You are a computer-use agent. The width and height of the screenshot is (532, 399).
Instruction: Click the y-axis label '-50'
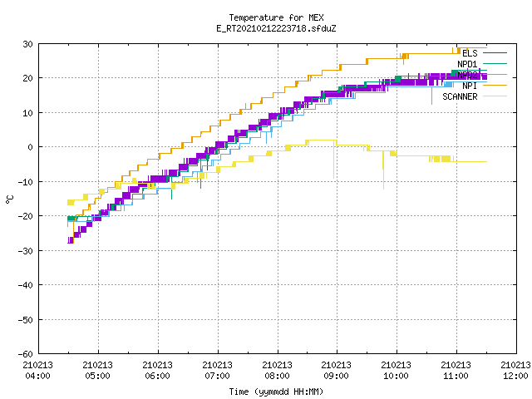point(26,319)
